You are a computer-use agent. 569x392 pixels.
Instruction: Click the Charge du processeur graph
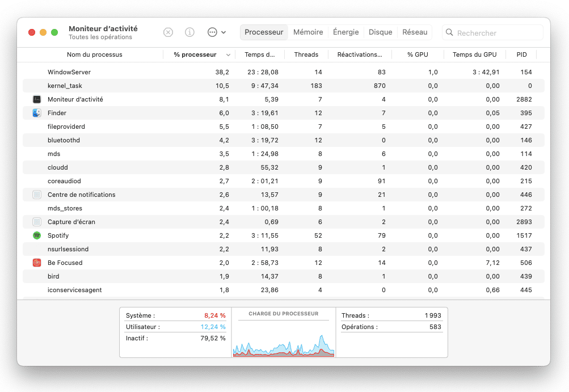pyautogui.click(x=283, y=339)
